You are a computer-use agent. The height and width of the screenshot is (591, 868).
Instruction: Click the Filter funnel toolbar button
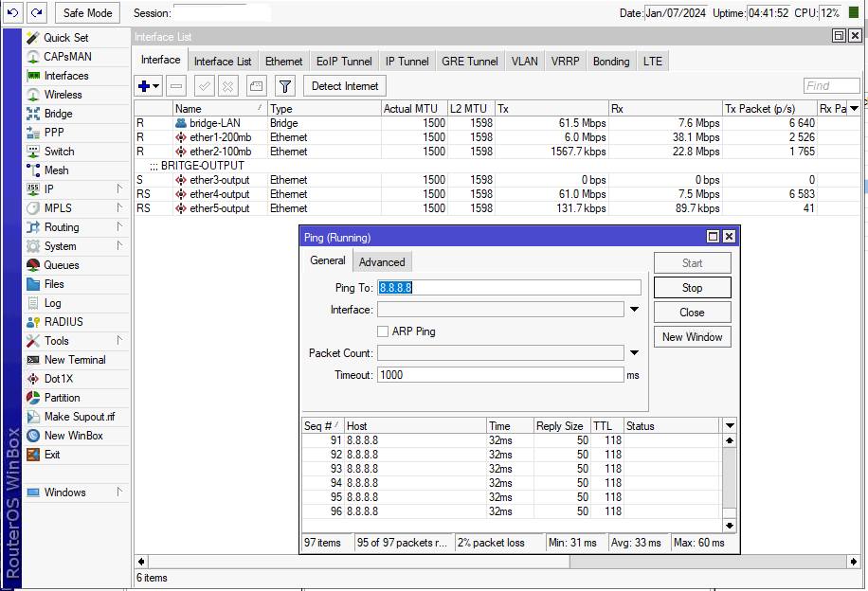point(285,86)
